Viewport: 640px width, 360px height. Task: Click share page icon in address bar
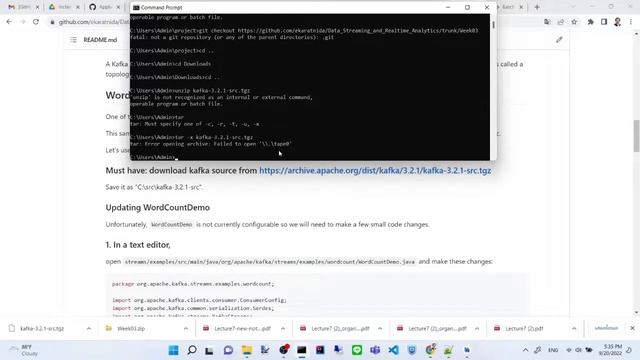pyautogui.click(x=560, y=22)
